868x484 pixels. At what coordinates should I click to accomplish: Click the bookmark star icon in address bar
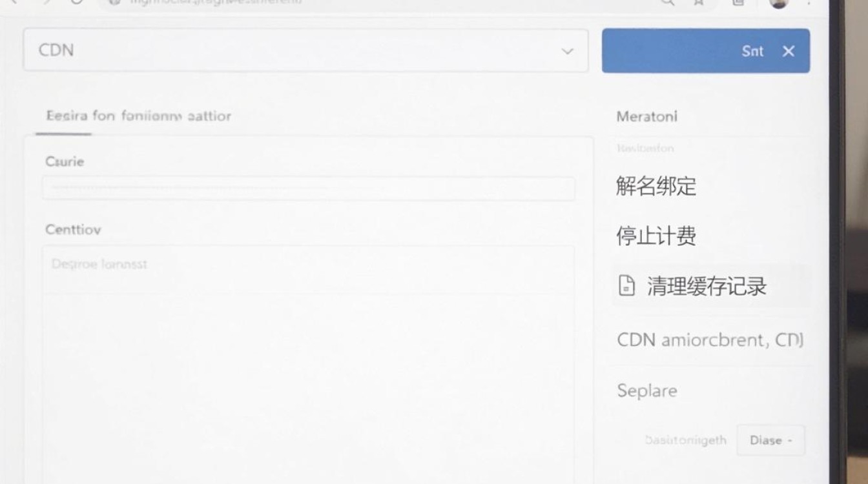point(699,3)
